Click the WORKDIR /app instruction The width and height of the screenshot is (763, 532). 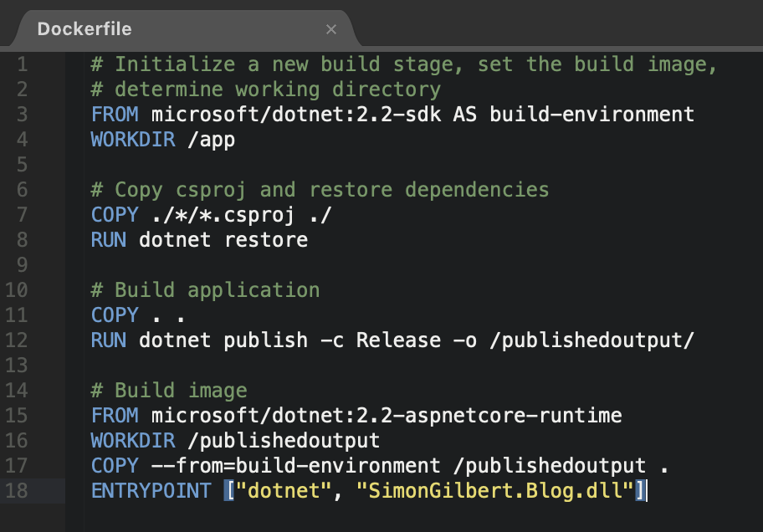point(163,140)
